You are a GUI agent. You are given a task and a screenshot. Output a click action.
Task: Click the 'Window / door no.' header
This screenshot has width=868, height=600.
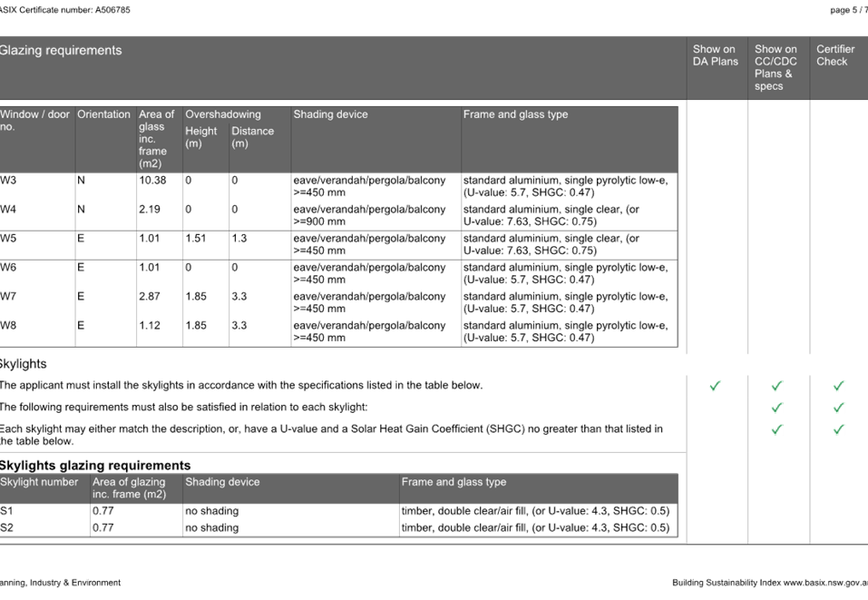(34, 120)
